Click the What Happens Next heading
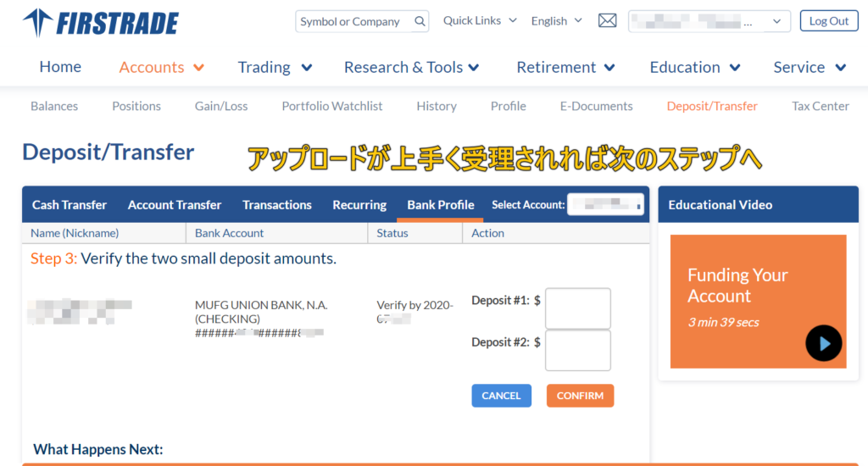This screenshot has height=466, width=868. click(x=98, y=449)
